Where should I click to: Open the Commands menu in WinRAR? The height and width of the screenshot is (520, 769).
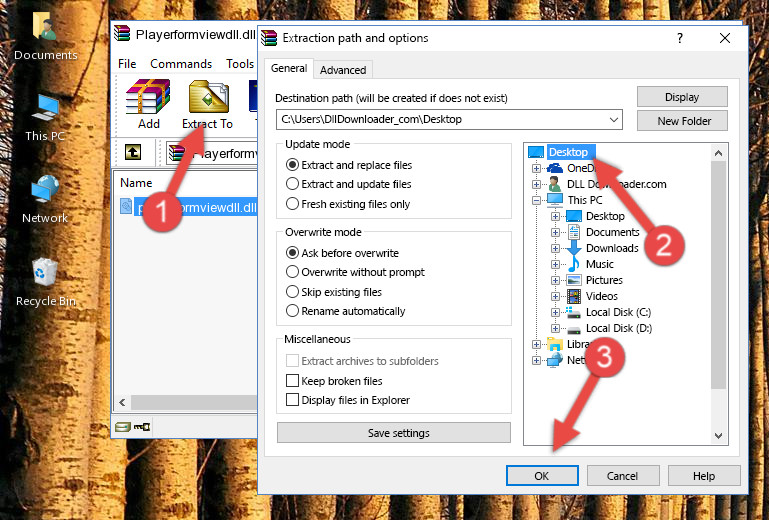coord(181,64)
